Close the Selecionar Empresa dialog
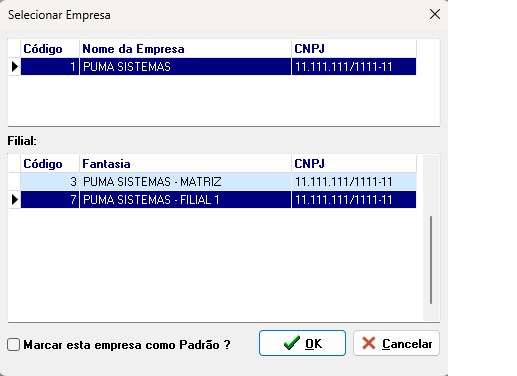Image resolution: width=517 pixels, height=376 pixels. [435, 14]
